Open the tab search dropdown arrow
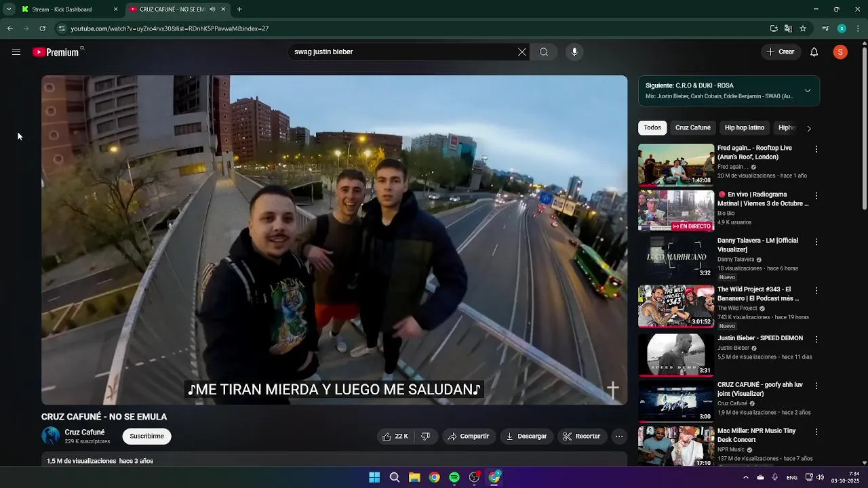 (x=9, y=9)
